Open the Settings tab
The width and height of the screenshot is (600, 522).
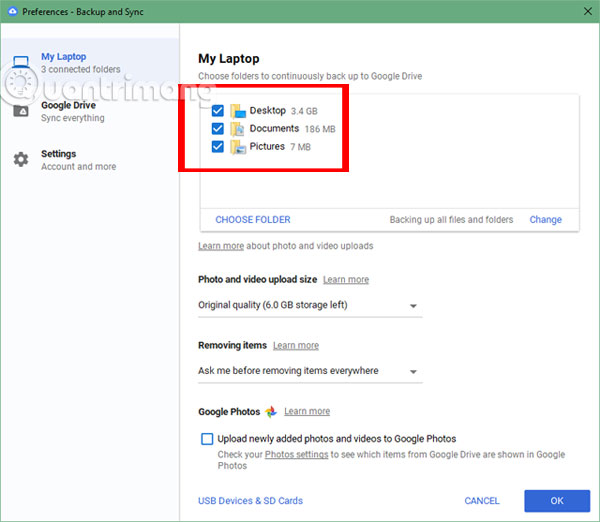click(x=90, y=160)
